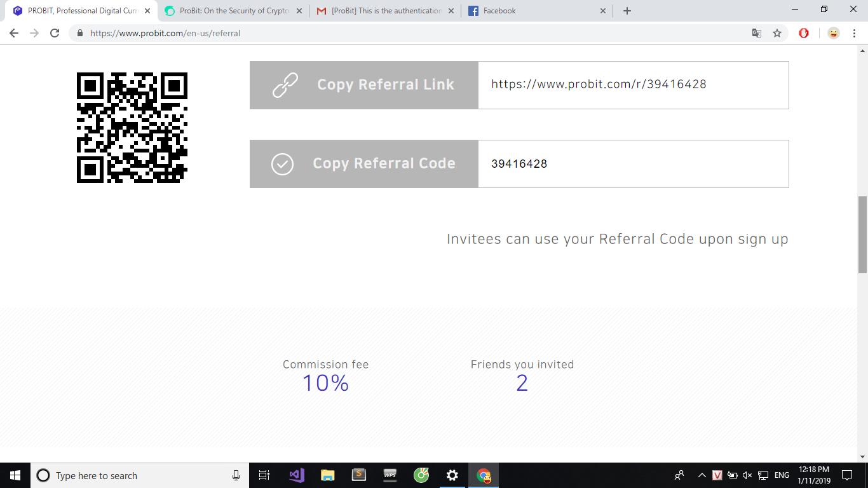Open the green Coc Coc browser icon
The image size is (868, 488).
tap(421, 475)
